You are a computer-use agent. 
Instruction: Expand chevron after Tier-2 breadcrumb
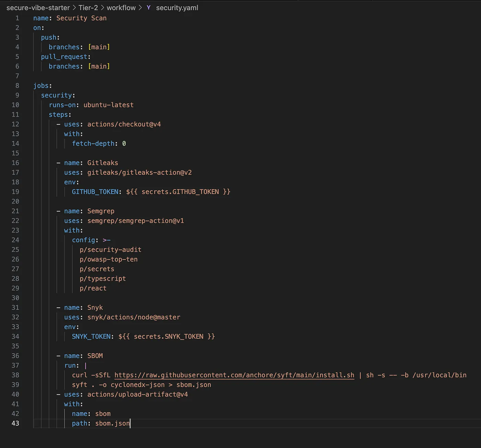pyautogui.click(x=102, y=8)
